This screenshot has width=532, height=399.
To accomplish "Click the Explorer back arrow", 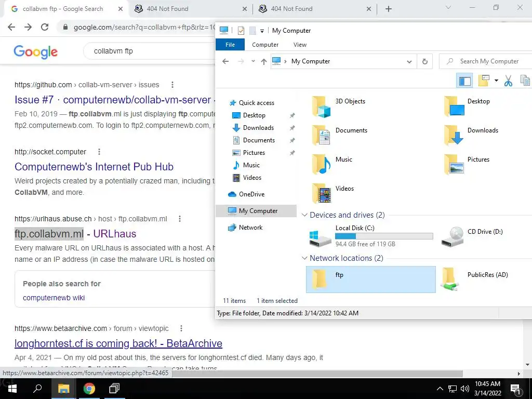I will (x=225, y=61).
